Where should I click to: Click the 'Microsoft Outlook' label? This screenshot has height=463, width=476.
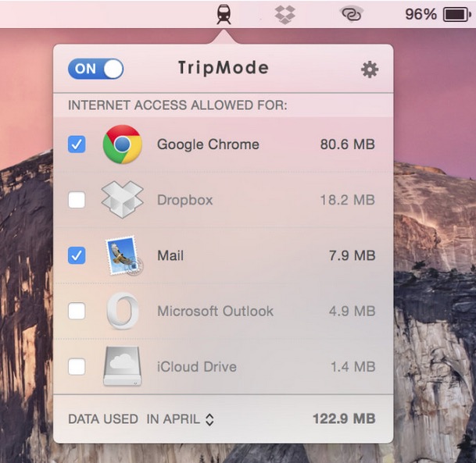pyautogui.click(x=216, y=311)
